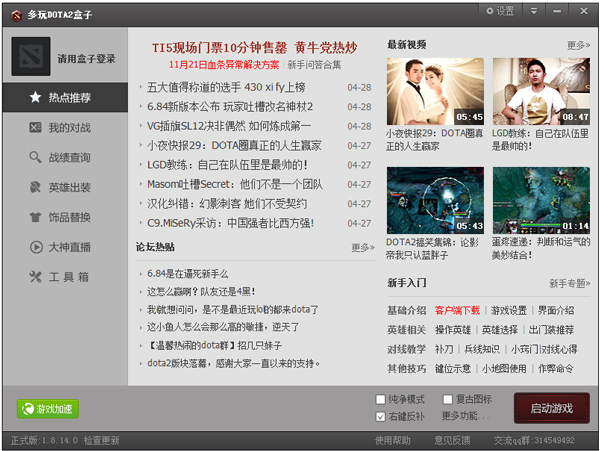Open 客户端下载 link in 新手入门
600x451 pixels.
click(457, 310)
